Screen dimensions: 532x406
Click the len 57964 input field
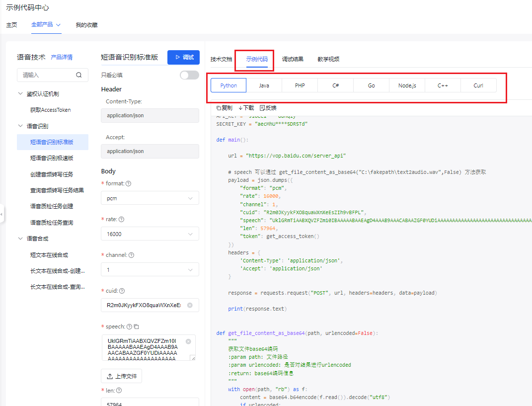(x=150, y=402)
